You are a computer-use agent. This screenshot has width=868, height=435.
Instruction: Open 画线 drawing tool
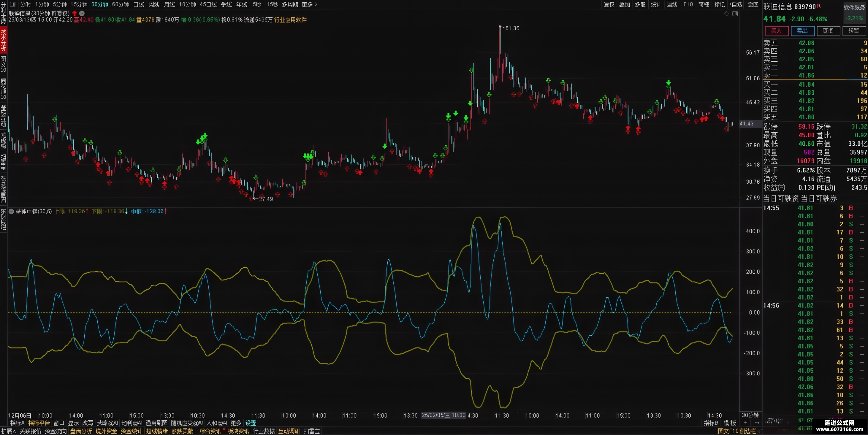672,4
